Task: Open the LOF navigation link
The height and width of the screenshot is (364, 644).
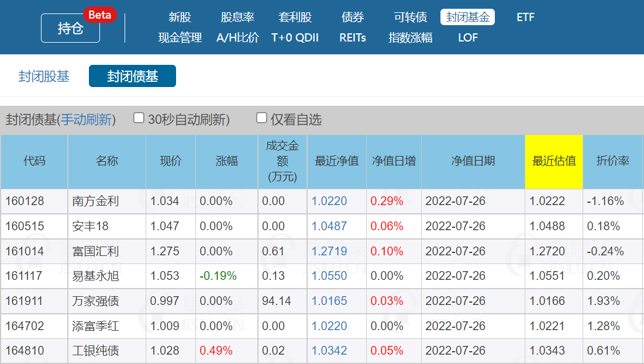Action: coord(468,37)
